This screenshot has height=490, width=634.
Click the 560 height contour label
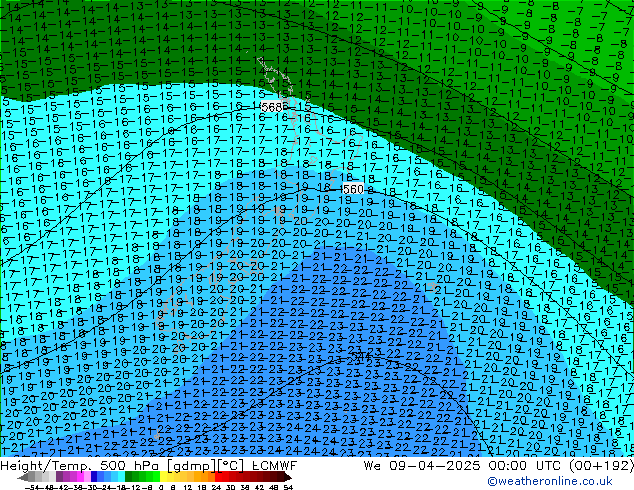353,189
